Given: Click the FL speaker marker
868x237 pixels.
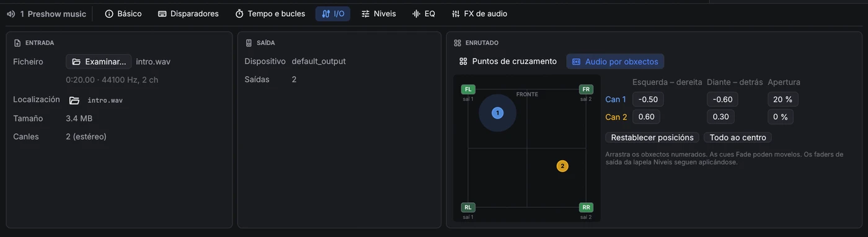Looking at the screenshot, I should pos(468,89).
